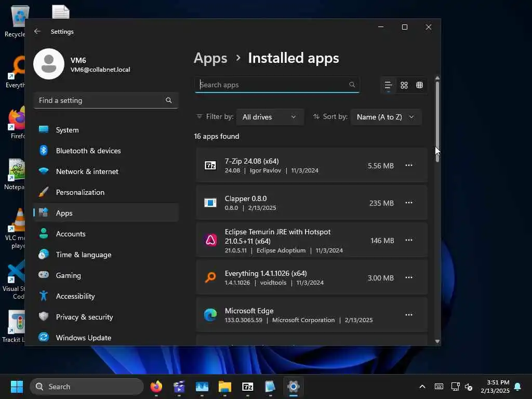
Task: Click the VM6 profile avatar picture
Action: point(49,64)
